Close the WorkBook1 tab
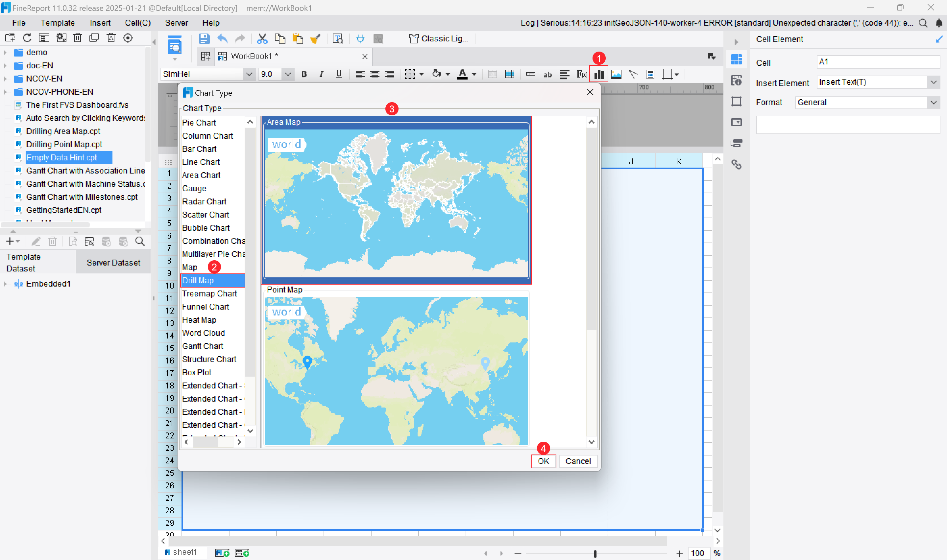The height and width of the screenshot is (560, 947). click(365, 57)
